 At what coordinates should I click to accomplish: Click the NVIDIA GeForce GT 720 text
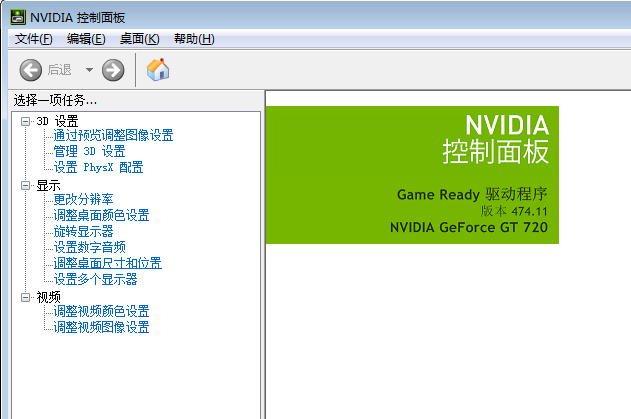click(469, 227)
